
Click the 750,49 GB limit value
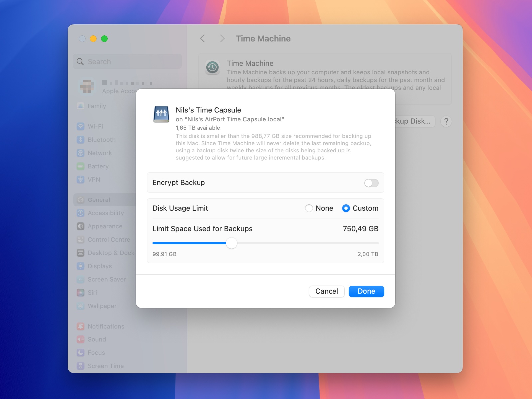pyautogui.click(x=361, y=229)
